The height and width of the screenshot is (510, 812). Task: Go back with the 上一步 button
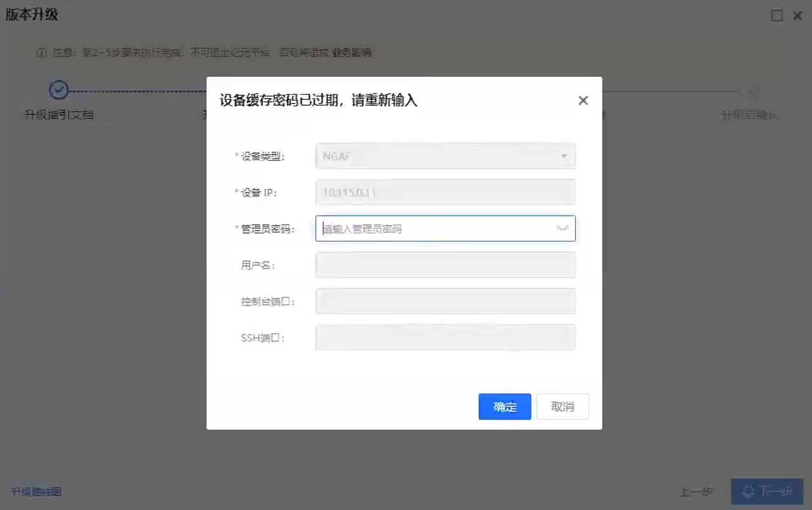tap(696, 492)
